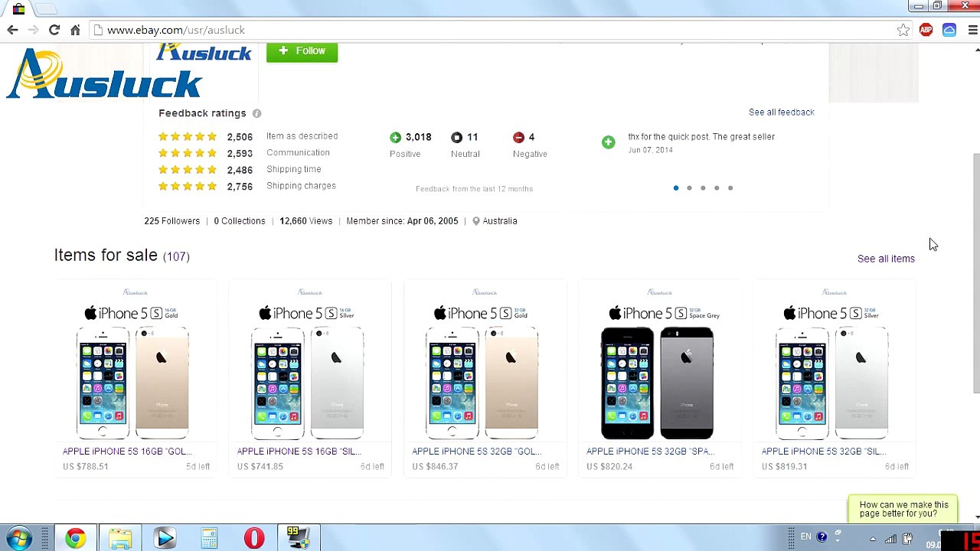Open the Chrome menu button
The image size is (980, 551).
[x=972, y=30]
